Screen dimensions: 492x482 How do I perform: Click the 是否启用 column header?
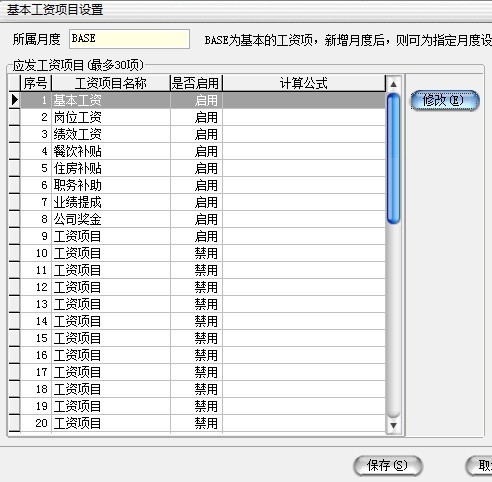click(196, 83)
